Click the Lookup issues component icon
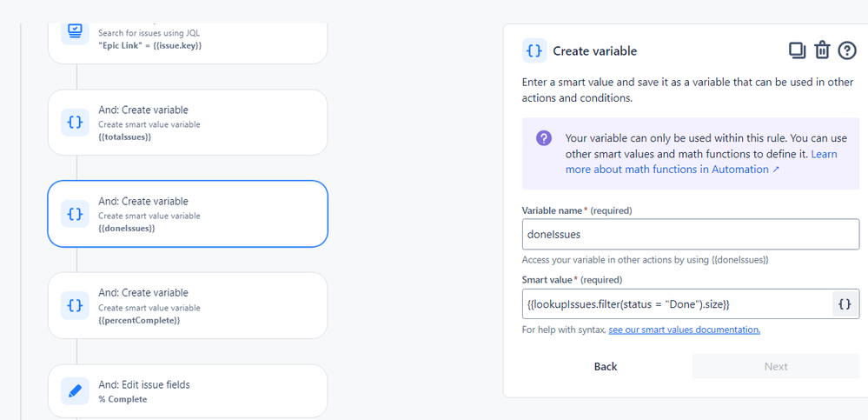 (x=75, y=33)
